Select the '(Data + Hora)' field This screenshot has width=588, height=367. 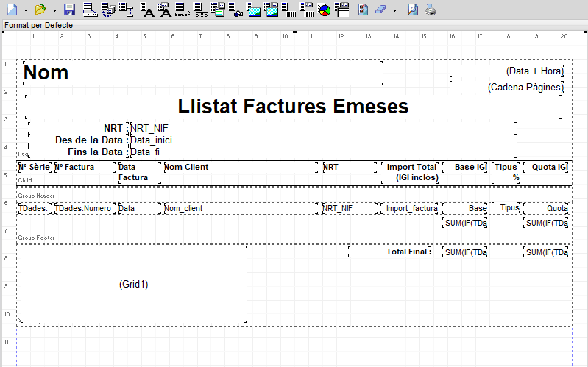507,71
